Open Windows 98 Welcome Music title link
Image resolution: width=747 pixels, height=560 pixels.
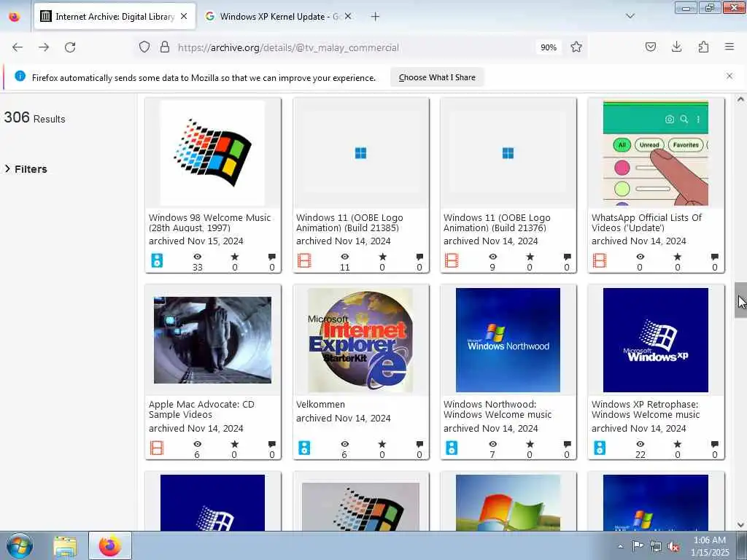(209, 222)
